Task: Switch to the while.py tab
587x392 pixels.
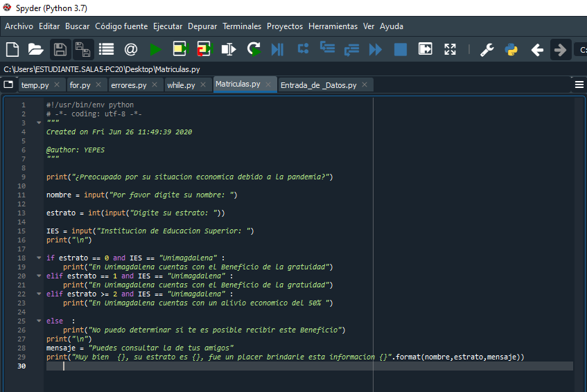Action: pos(181,85)
